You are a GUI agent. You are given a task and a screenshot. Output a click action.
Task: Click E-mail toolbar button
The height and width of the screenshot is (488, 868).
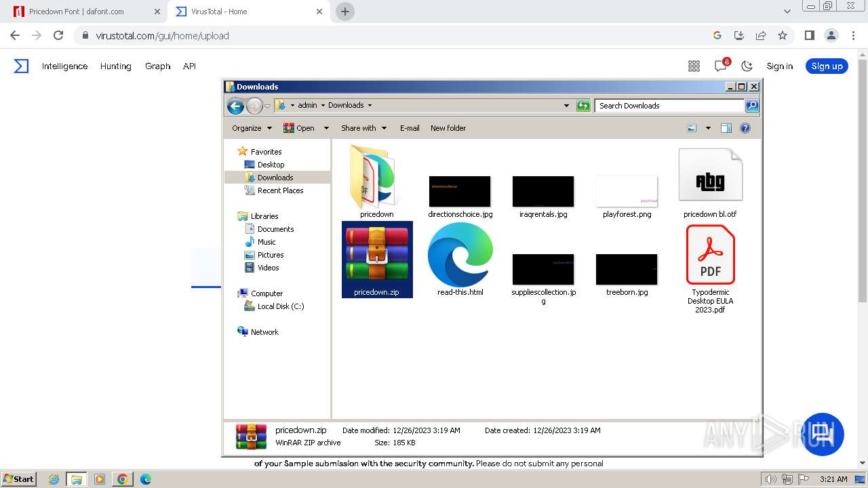point(410,128)
